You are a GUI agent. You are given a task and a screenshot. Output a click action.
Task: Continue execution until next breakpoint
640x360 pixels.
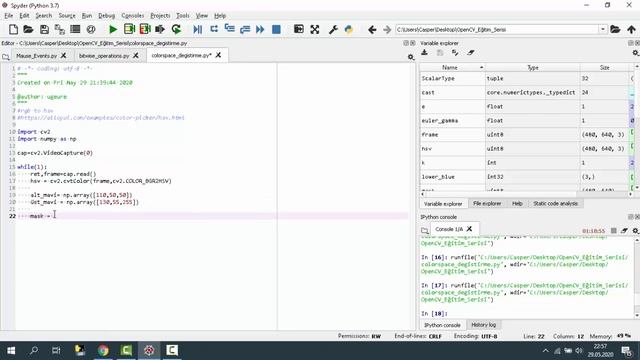tap(260, 29)
